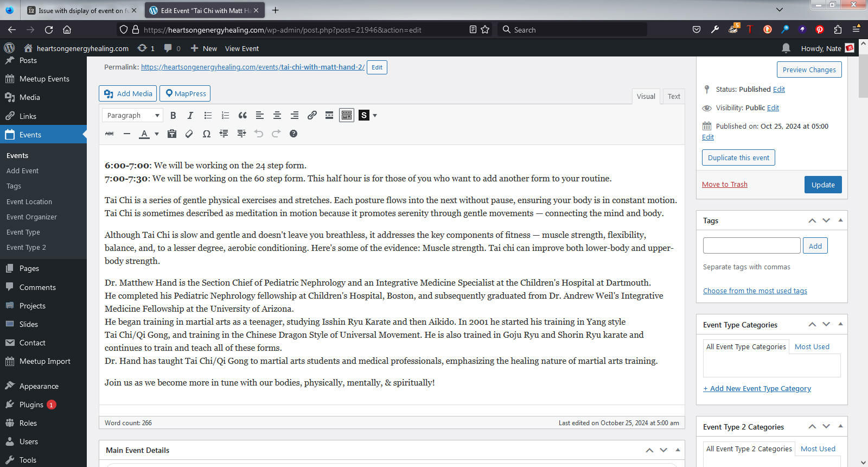Select Most Used tab in Event Type Categories
The image size is (868, 467).
coord(812,346)
